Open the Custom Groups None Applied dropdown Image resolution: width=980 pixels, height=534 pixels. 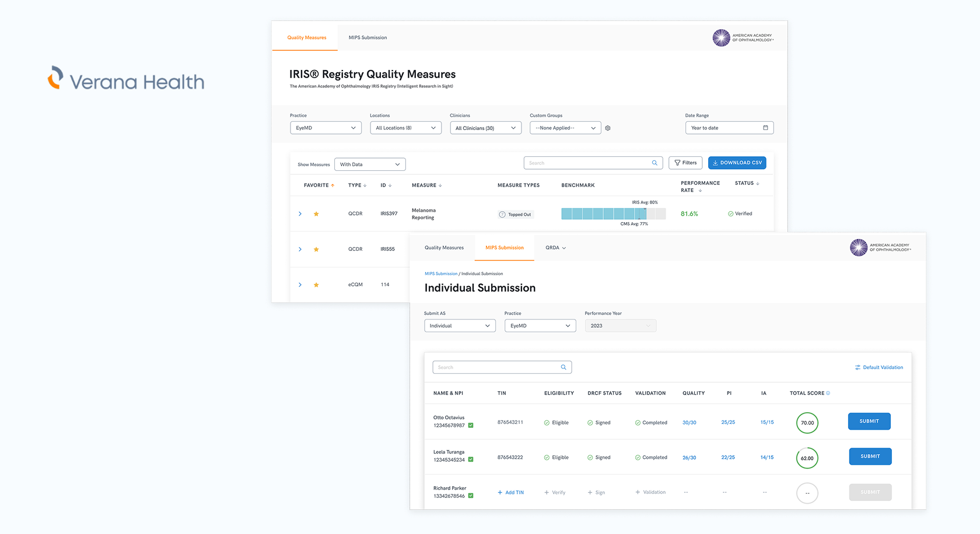565,128
